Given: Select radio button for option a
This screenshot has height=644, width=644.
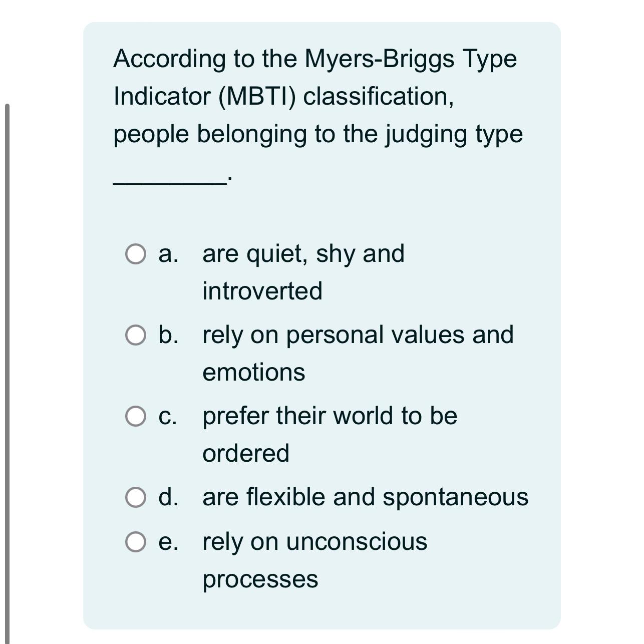Looking at the screenshot, I should (x=136, y=255).
